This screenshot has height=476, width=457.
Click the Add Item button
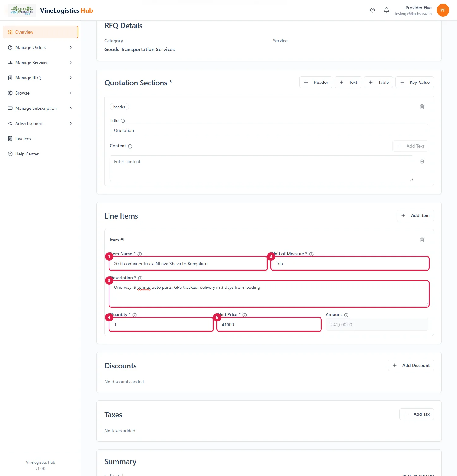[415, 215]
